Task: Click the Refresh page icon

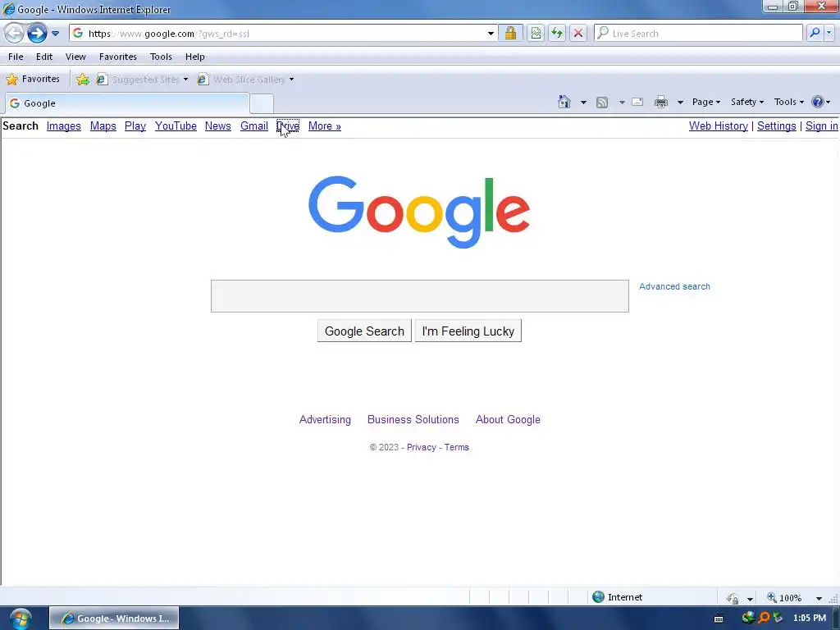Action: (557, 33)
